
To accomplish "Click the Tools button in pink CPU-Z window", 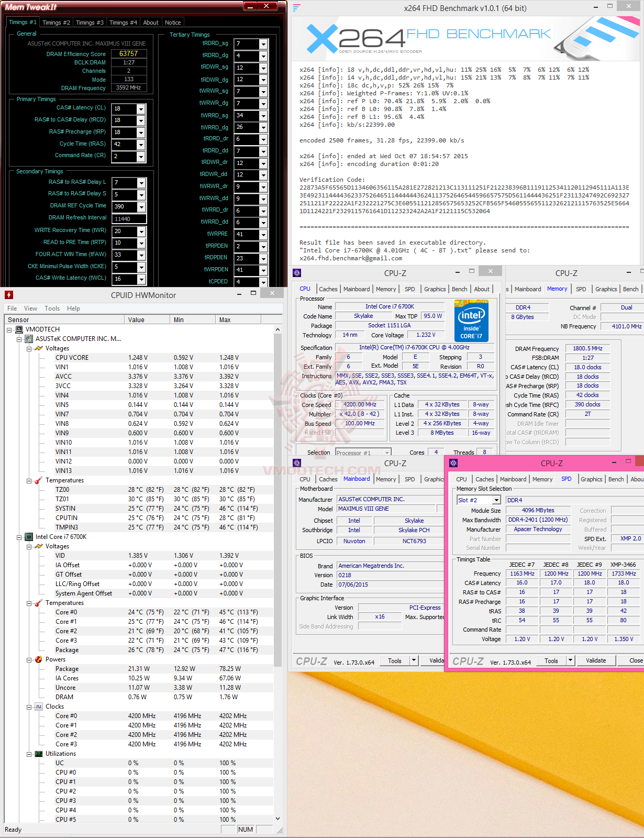I will pyautogui.click(x=551, y=660).
